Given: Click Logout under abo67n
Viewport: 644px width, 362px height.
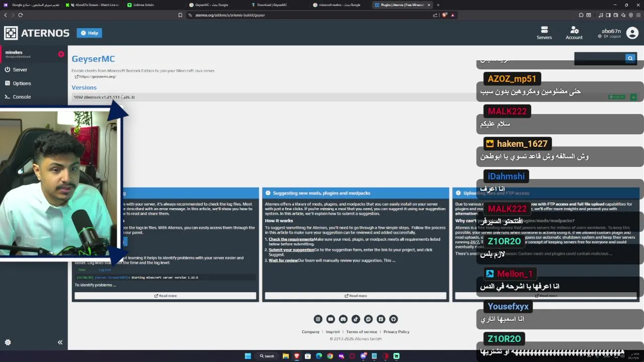Looking at the screenshot, I should pyautogui.click(x=613, y=37).
